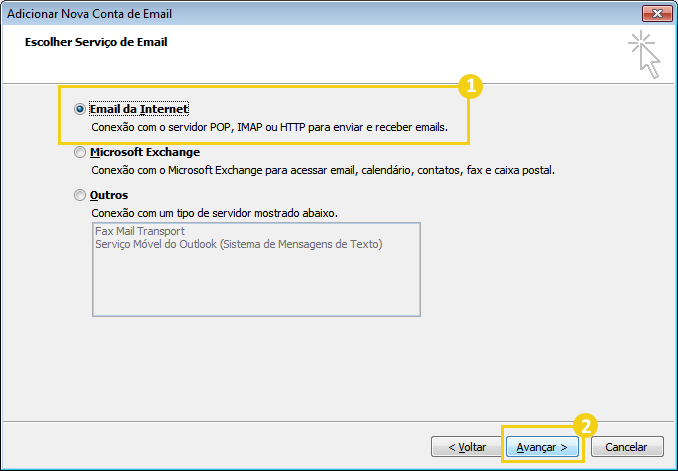Click the Avançar button
678x471 pixels.
coord(542,447)
